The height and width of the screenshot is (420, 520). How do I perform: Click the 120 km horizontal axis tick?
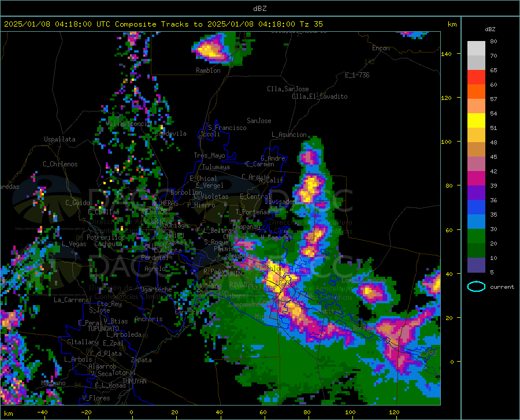click(394, 412)
